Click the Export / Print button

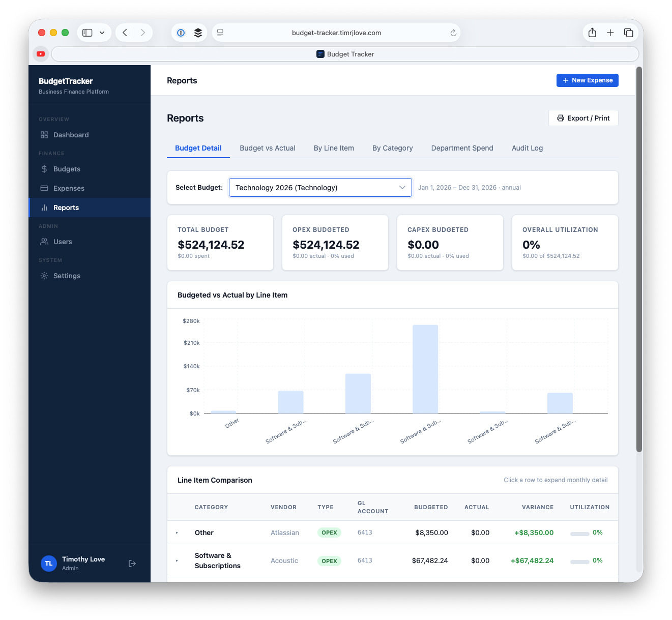(x=583, y=118)
